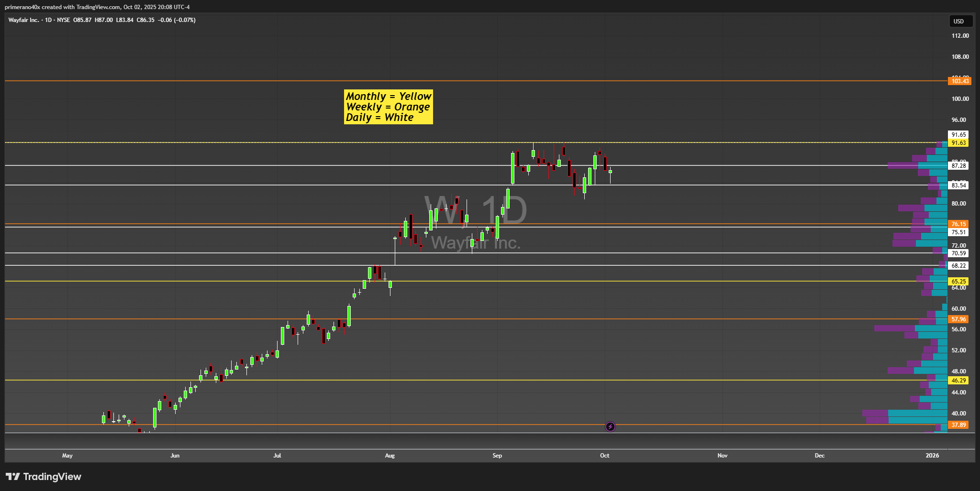Click the 68.22 price label

click(x=958, y=266)
